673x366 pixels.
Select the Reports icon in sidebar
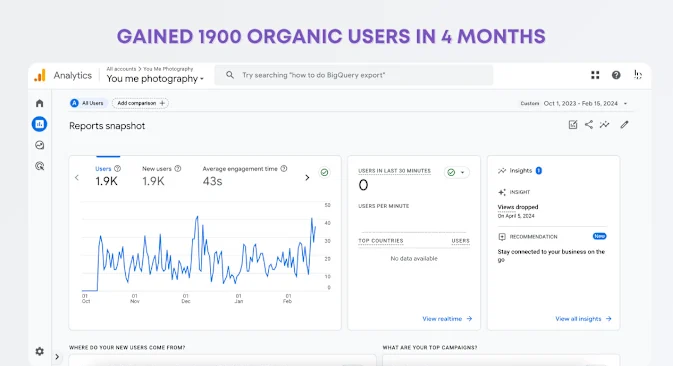39,124
